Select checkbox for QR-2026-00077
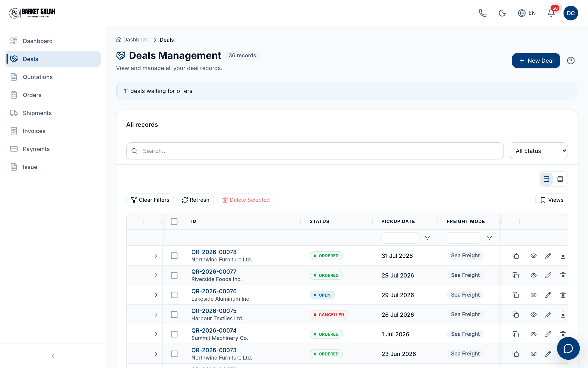 pos(174,275)
